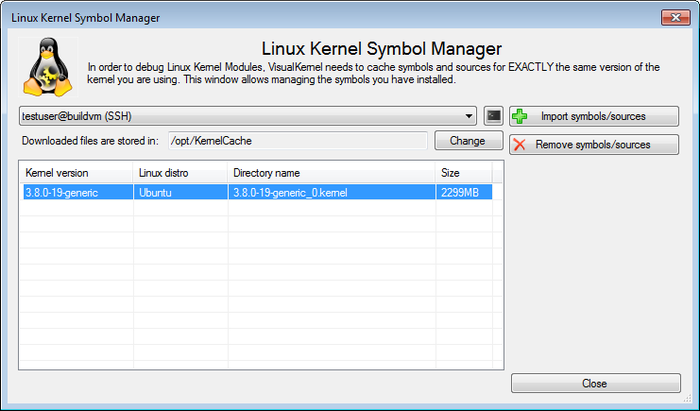Viewport: 700px width, 411px height.
Task: Click Remove symbols/sources button
Action: [594, 145]
